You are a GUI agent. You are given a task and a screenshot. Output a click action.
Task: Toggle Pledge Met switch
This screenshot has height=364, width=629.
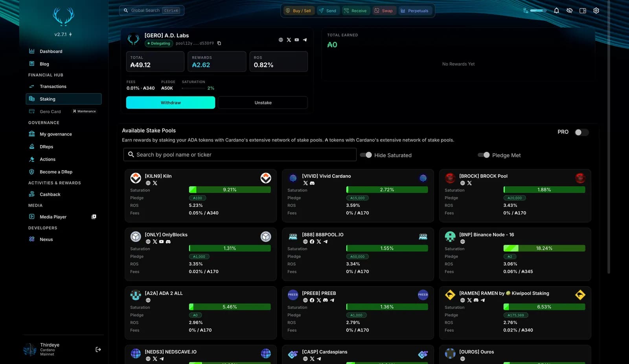[484, 155]
